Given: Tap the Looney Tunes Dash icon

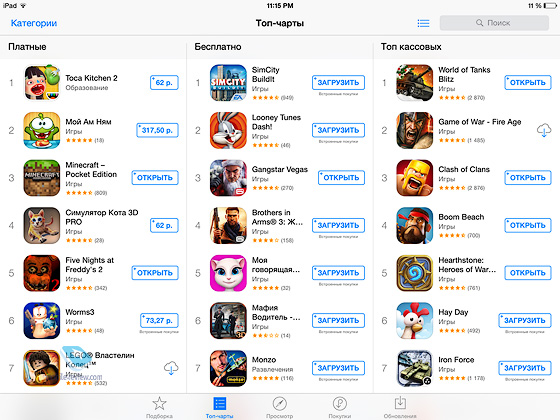Looking at the screenshot, I should pyautogui.click(x=228, y=130).
